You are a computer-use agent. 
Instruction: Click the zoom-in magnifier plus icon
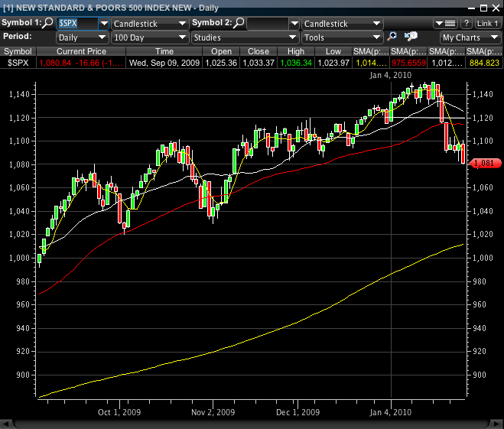392,37
